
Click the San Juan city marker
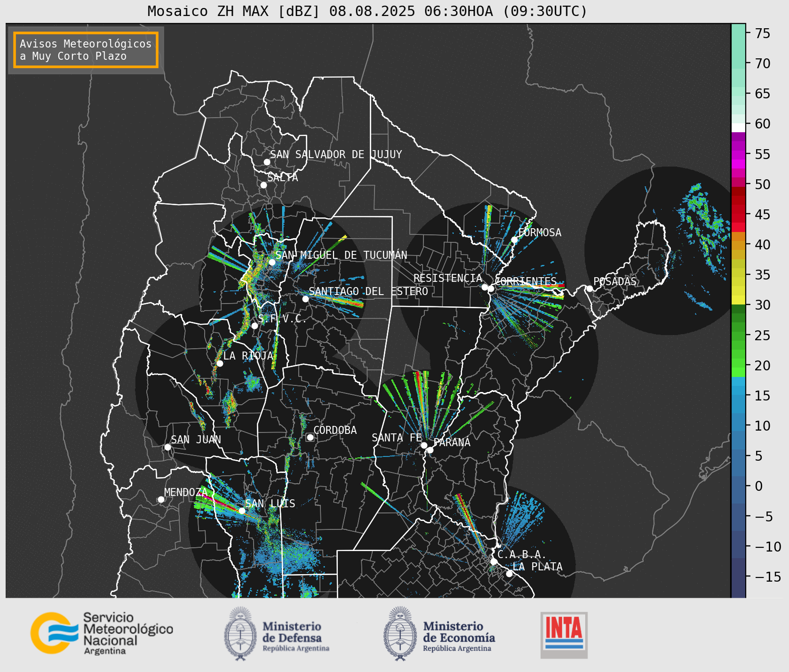click(167, 447)
